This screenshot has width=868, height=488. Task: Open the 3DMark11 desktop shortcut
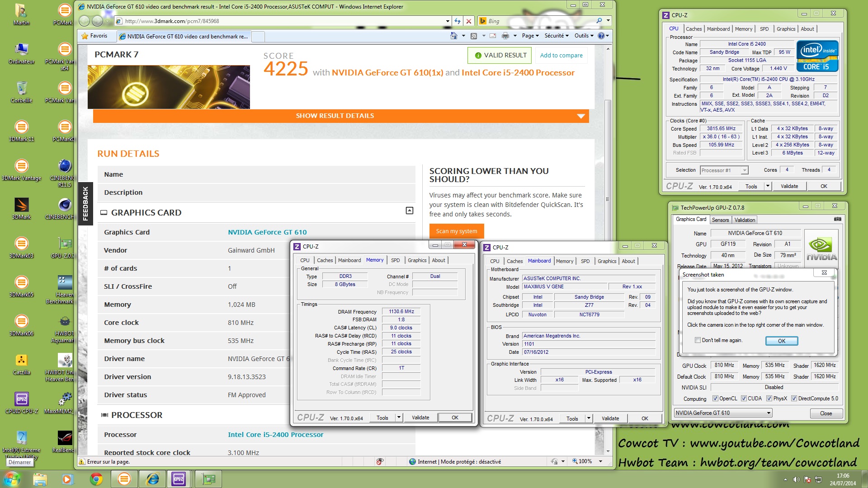21,131
